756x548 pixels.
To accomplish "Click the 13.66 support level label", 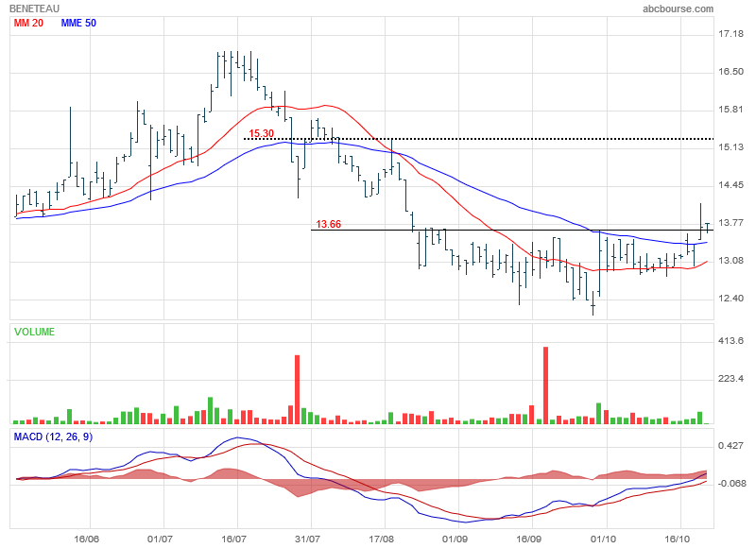I will pos(328,224).
